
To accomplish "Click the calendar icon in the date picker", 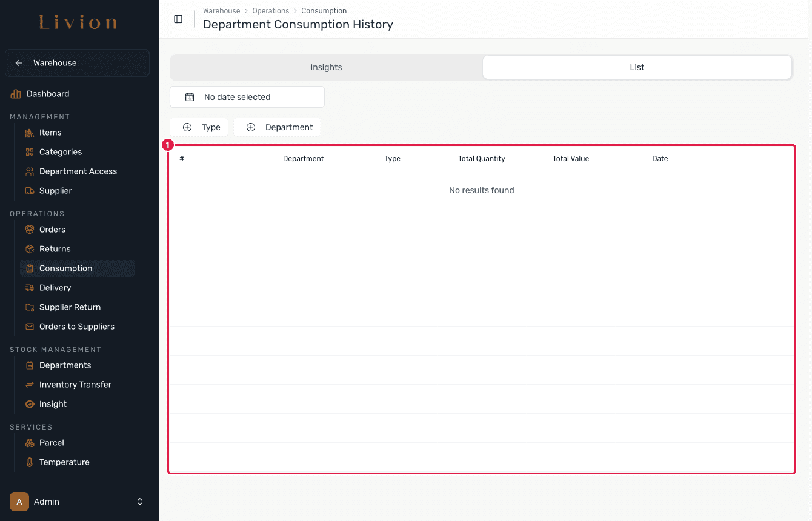I will (190, 97).
